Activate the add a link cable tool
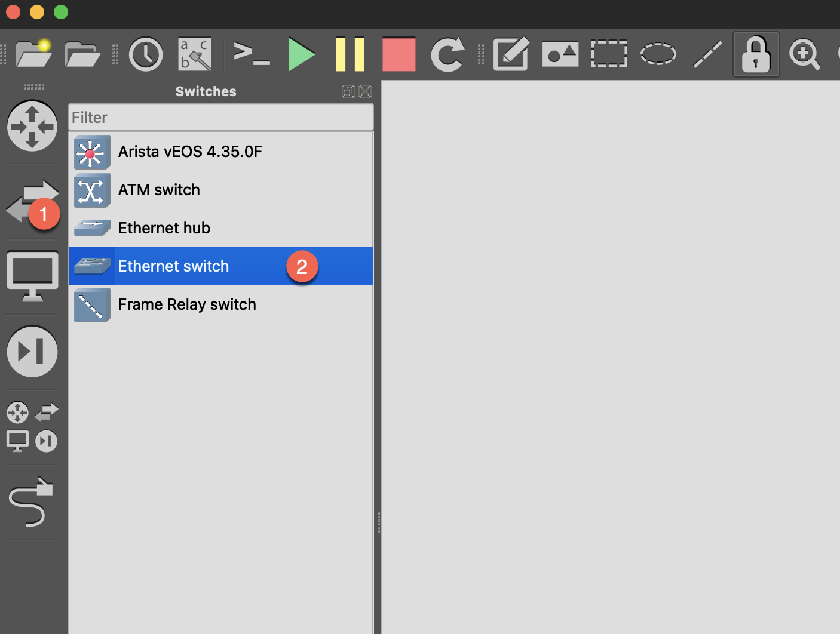The width and height of the screenshot is (840, 634). 31,502
